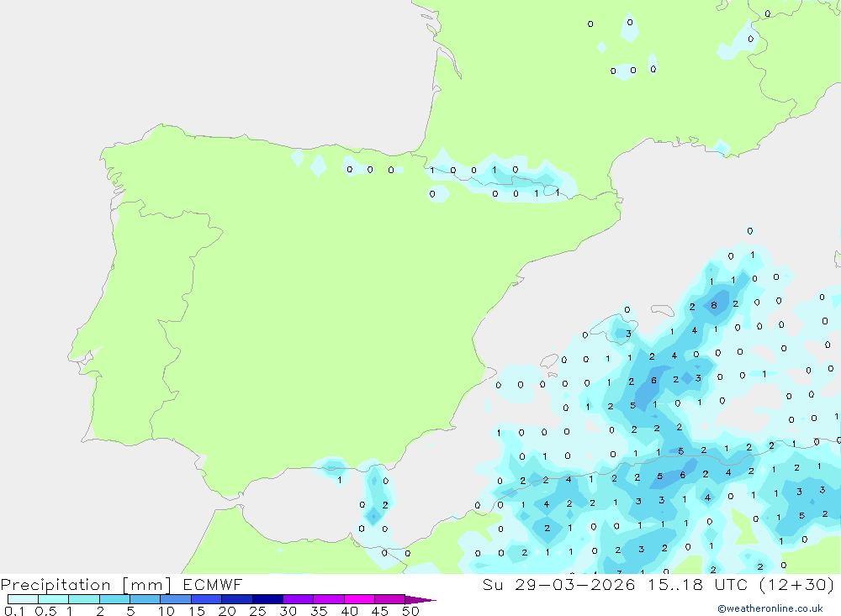
Task: Click the "Su 29-03-2026" date text
Action: [558, 585]
